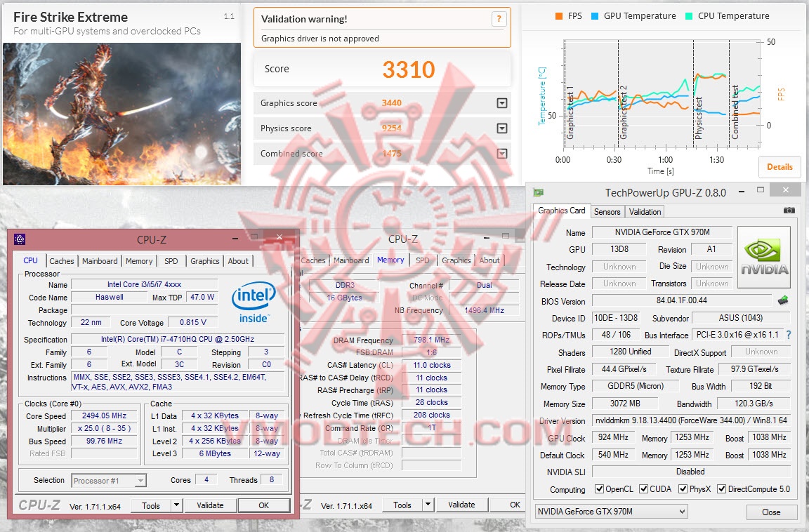Click the Multiplier value x 25.0
This screenshot has width=809, height=532.
click(104, 428)
